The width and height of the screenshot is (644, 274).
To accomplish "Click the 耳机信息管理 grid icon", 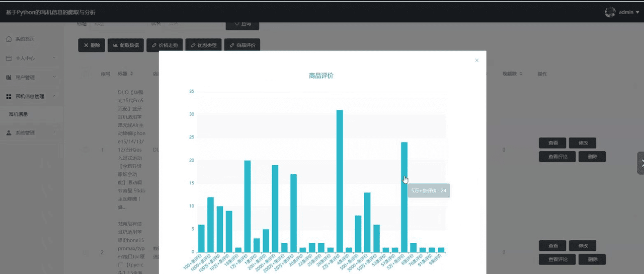I will [x=9, y=96].
